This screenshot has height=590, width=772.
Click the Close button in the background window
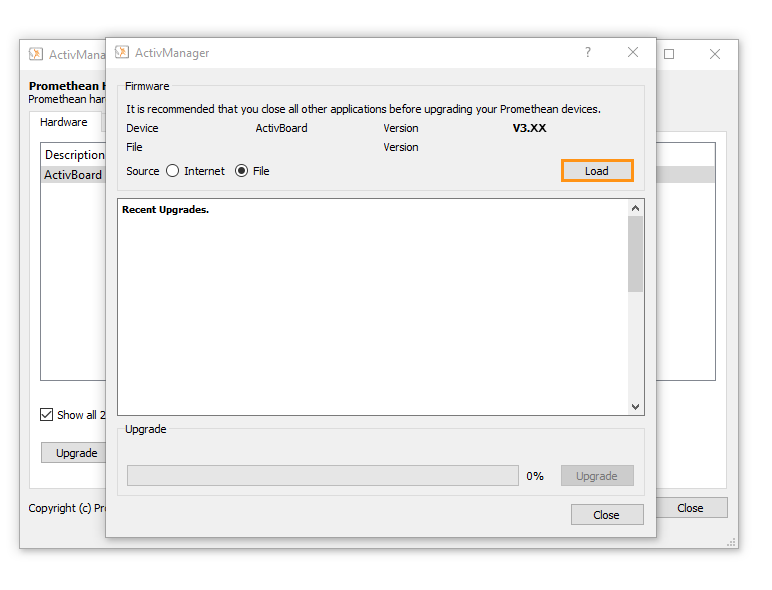coord(690,508)
